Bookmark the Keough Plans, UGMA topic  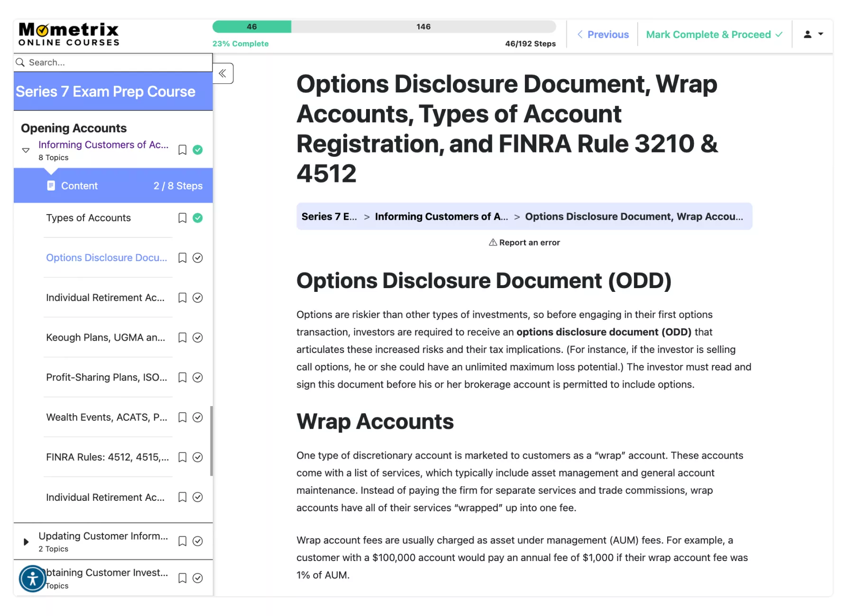point(182,337)
